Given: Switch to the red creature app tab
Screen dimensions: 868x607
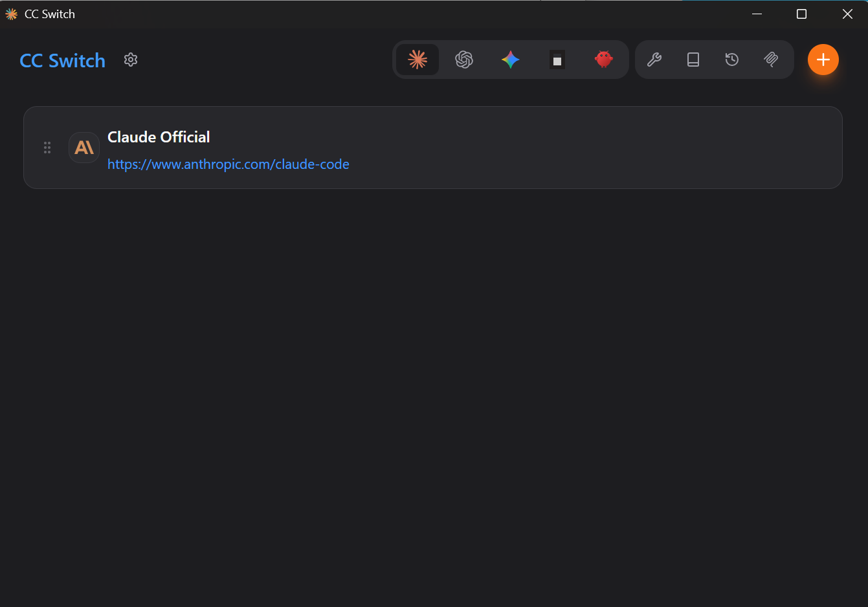Looking at the screenshot, I should (x=604, y=60).
